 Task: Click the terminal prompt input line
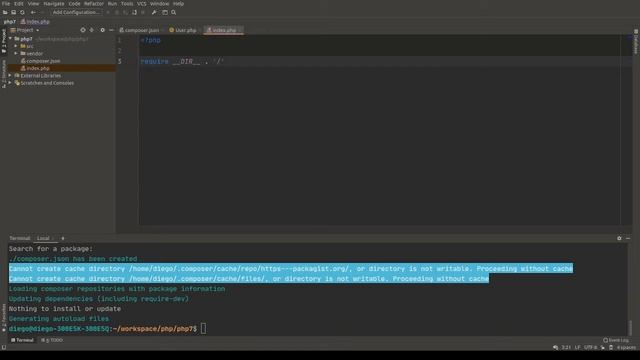108,329
